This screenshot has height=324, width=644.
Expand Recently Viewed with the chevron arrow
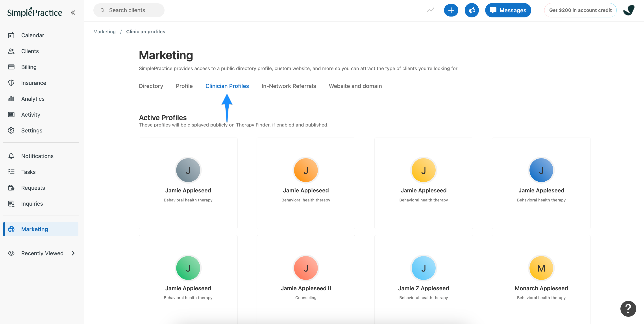tap(73, 253)
